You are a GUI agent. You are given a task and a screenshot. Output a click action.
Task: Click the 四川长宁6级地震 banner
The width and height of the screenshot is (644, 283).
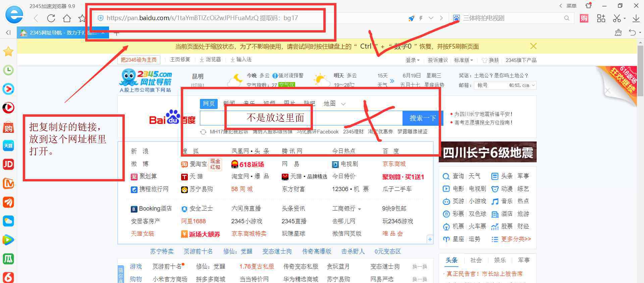click(488, 152)
